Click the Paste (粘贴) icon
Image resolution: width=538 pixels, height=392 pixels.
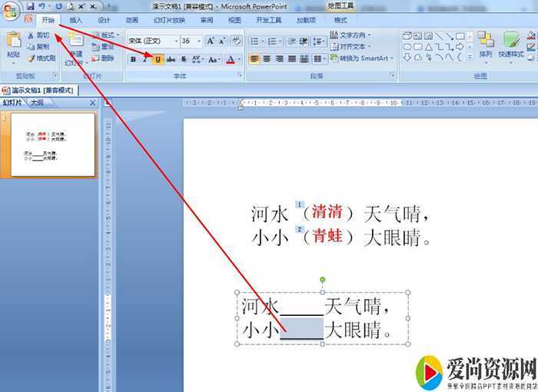13,45
